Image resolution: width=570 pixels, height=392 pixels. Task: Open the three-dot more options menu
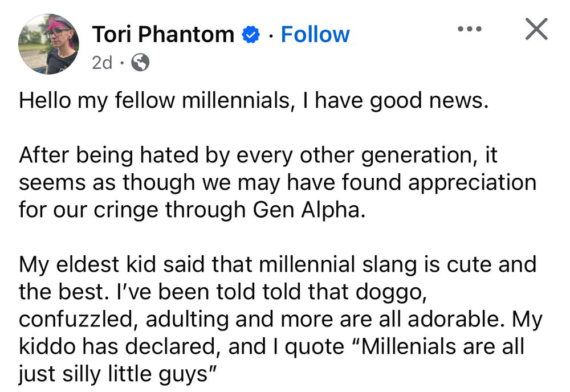tap(470, 28)
